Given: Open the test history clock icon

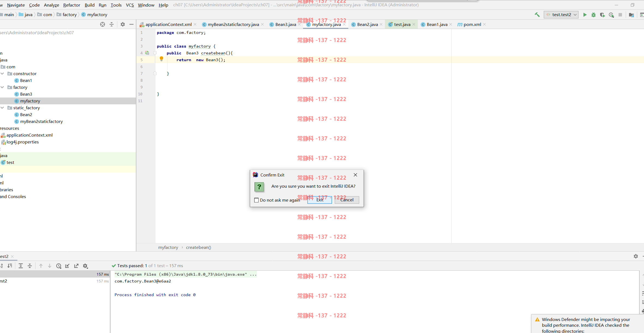Looking at the screenshot, I should click(x=59, y=266).
